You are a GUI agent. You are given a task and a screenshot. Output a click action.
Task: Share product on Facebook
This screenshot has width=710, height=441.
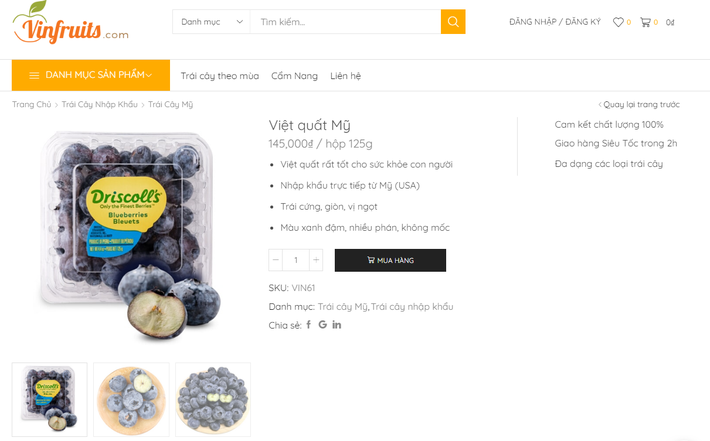pyautogui.click(x=309, y=325)
